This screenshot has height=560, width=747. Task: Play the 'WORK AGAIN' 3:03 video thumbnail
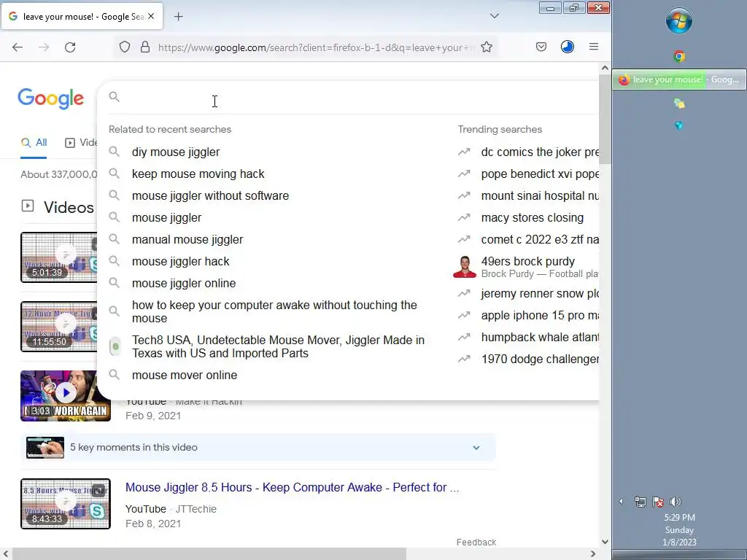(x=66, y=396)
